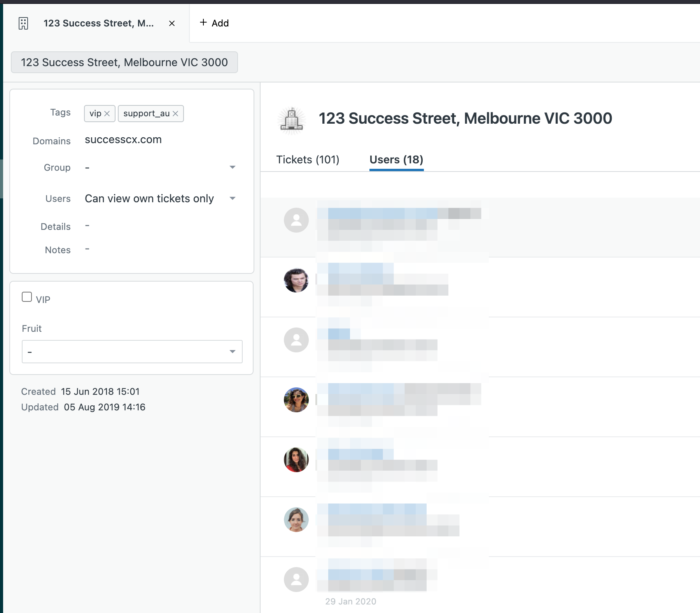The height and width of the screenshot is (613, 700).
Task: Click the successcx.com domain field
Action: pos(123,140)
